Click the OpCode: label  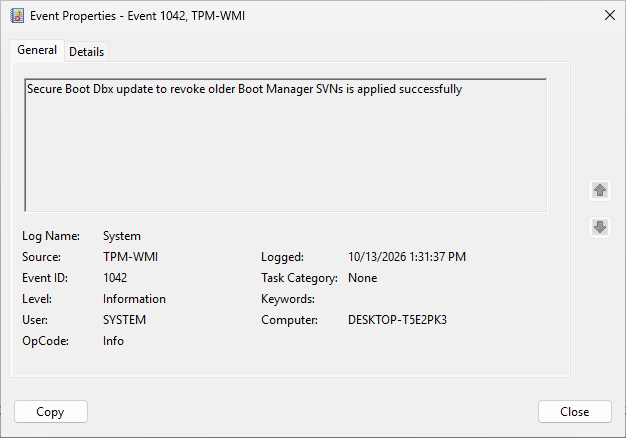pos(45,341)
